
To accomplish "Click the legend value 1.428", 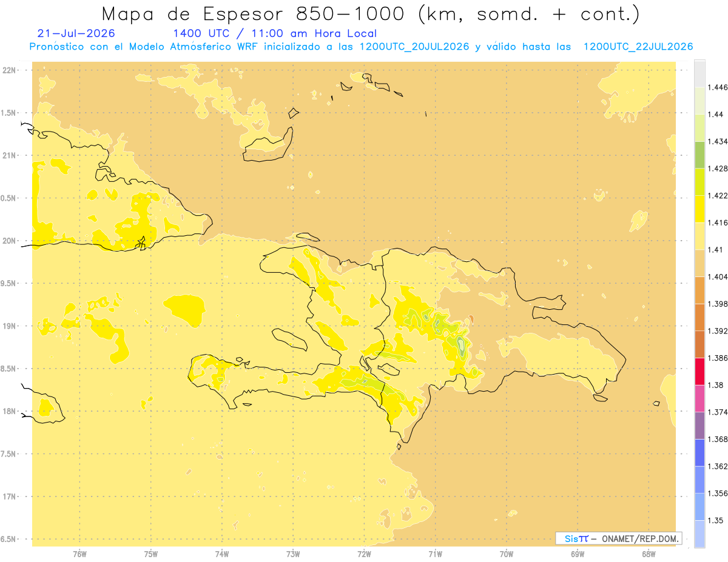I will pyautogui.click(x=719, y=168).
